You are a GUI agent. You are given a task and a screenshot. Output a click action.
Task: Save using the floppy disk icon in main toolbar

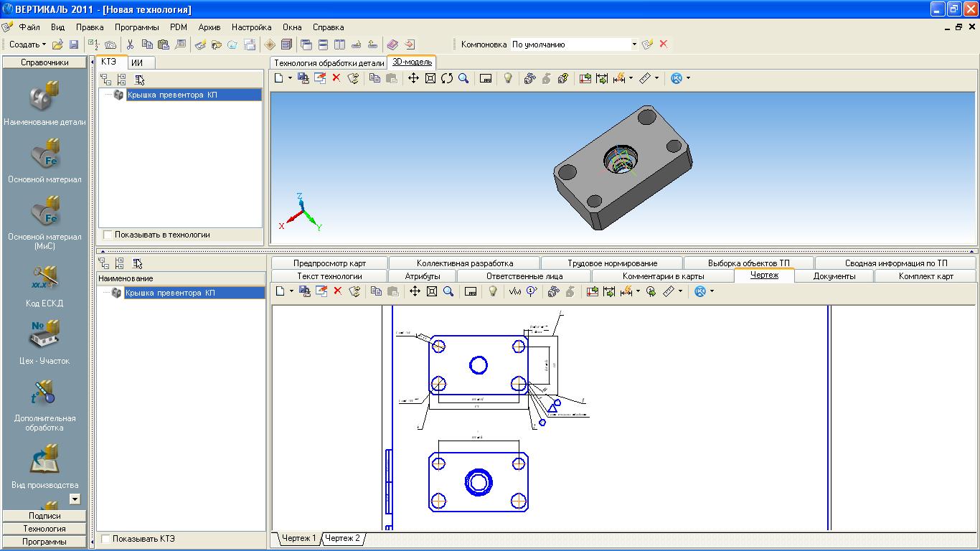[74, 44]
